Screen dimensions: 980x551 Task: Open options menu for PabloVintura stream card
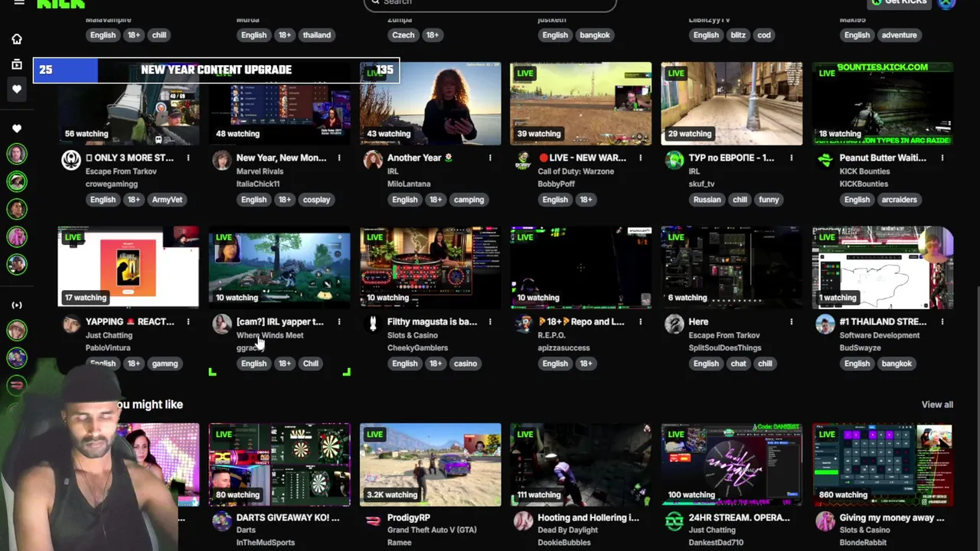[188, 321]
